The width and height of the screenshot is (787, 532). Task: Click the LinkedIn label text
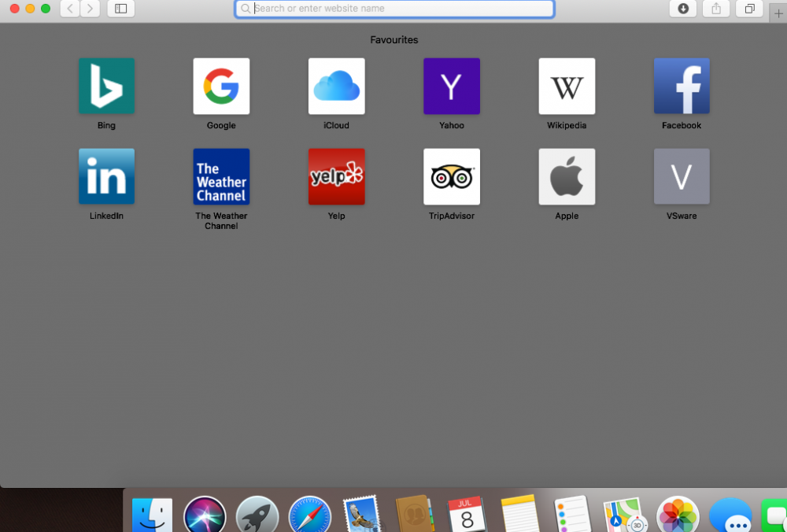(x=106, y=216)
